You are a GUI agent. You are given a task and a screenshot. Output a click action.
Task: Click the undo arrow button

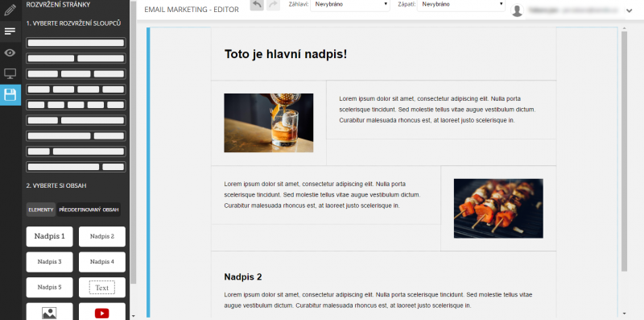pyautogui.click(x=257, y=5)
